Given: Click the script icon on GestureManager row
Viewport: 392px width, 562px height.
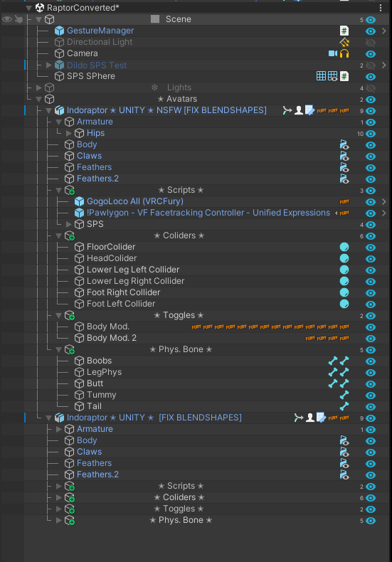Looking at the screenshot, I should click(344, 31).
